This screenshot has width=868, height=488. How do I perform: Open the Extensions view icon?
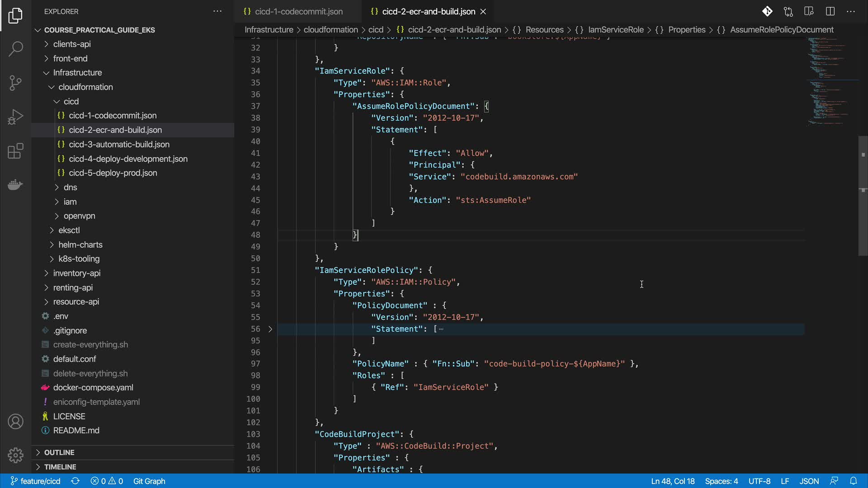click(15, 151)
